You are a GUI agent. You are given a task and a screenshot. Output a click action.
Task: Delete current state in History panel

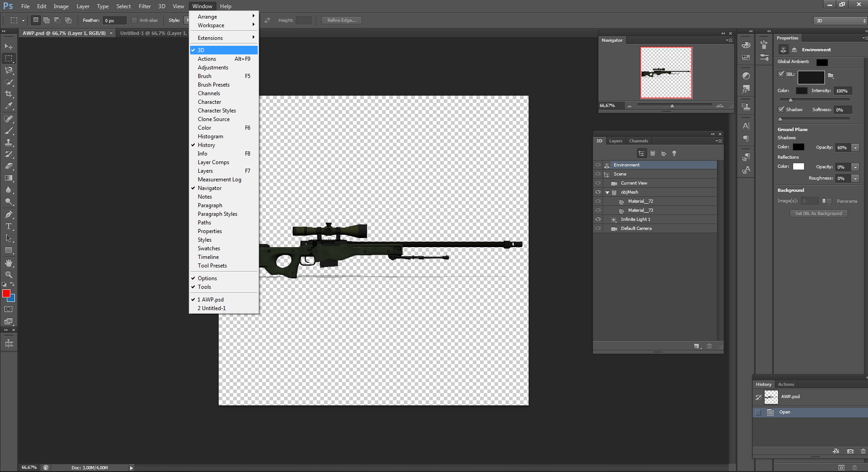point(863,451)
